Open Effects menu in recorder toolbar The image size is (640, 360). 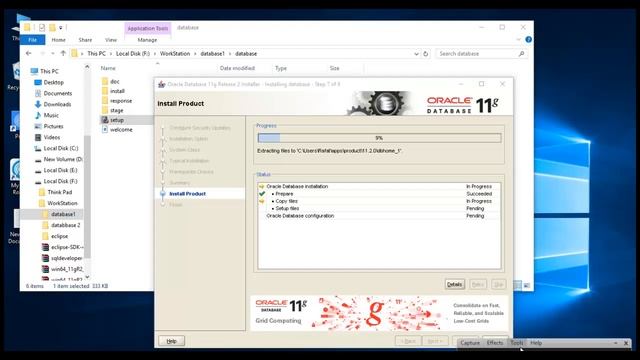[x=495, y=343]
